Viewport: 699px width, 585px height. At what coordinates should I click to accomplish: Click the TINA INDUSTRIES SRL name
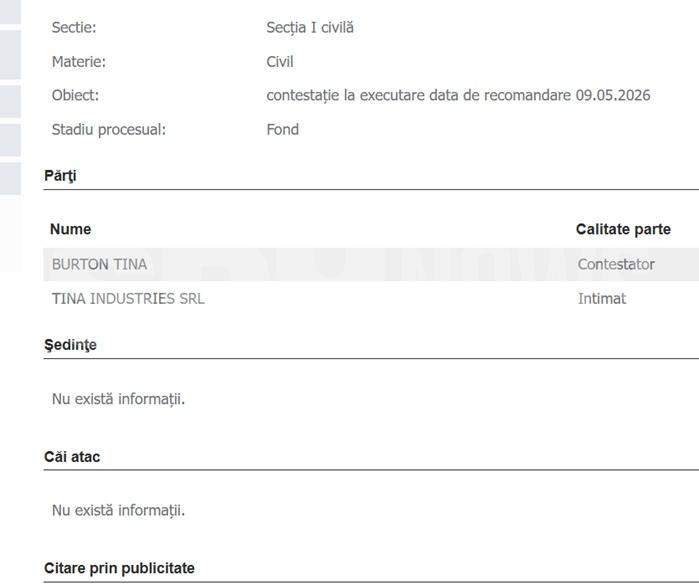click(128, 298)
